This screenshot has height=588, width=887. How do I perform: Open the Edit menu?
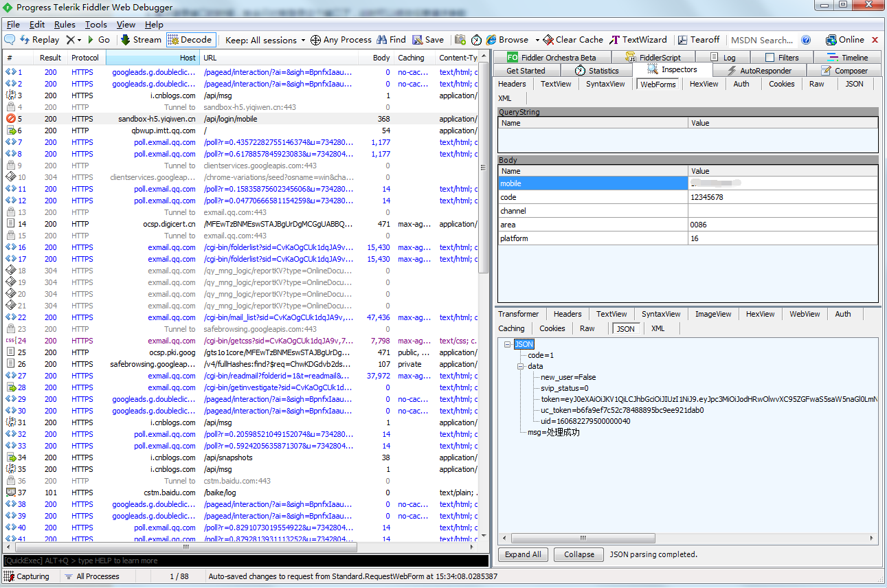point(37,25)
